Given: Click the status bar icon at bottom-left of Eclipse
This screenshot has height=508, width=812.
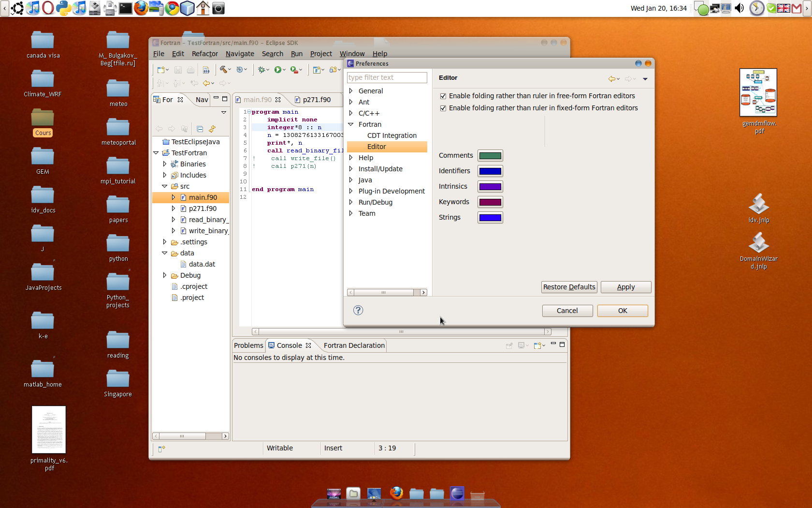Looking at the screenshot, I should pyautogui.click(x=162, y=449).
